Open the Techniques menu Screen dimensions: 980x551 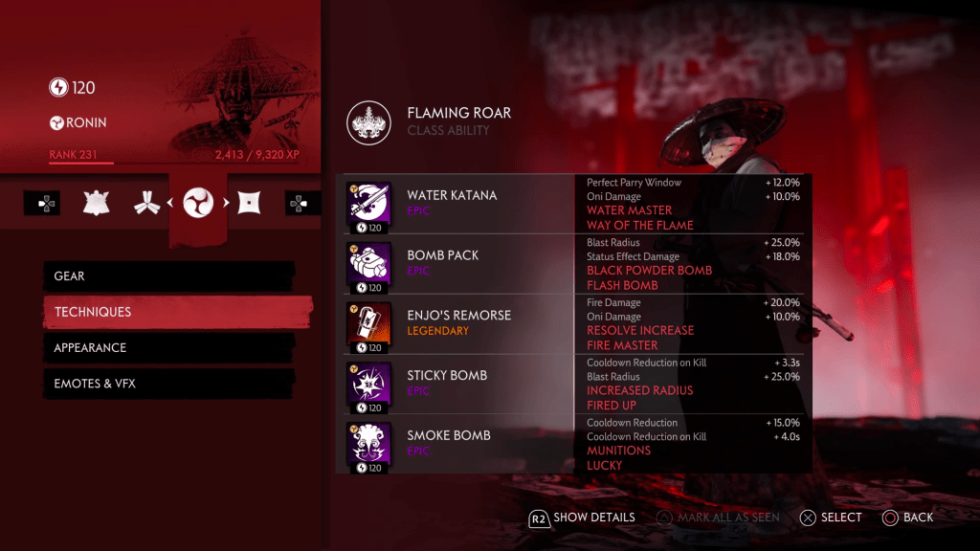click(x=177, y=312)
